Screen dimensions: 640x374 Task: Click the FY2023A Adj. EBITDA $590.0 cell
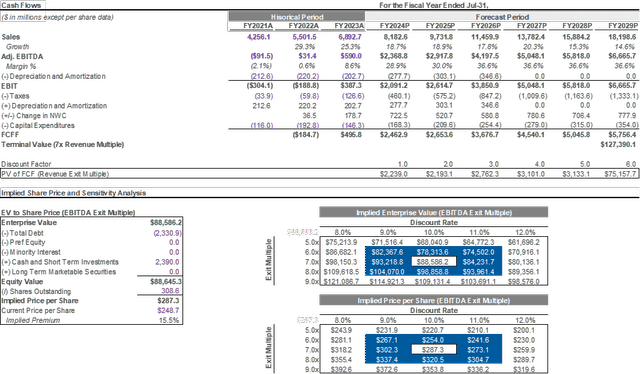[351, 56]
